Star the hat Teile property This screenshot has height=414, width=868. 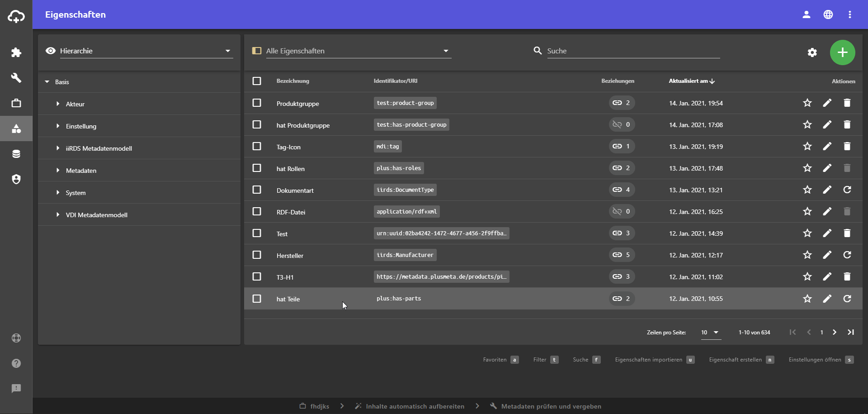coord(807,299)
